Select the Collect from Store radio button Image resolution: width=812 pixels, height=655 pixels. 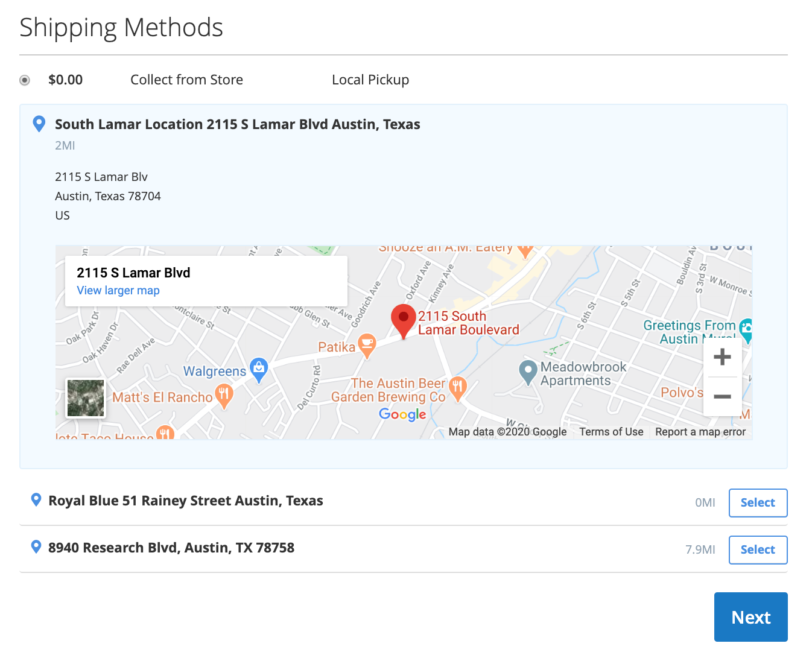pos(25,80)
